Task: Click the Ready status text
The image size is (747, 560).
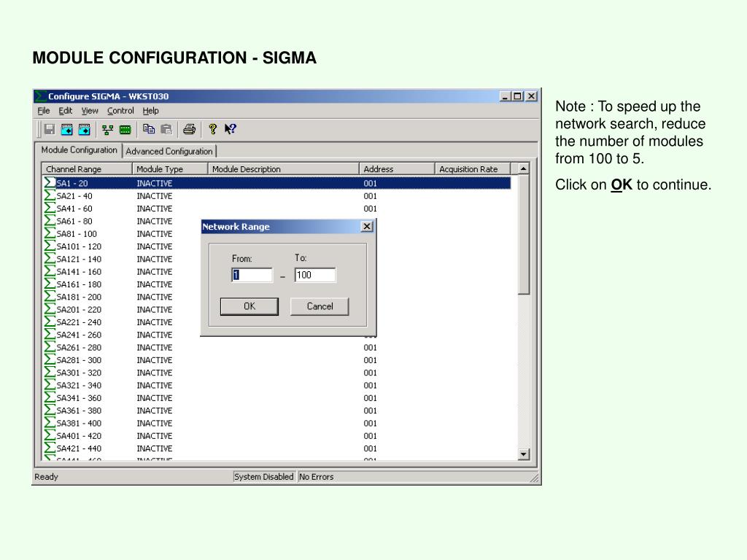Action: [46, 477]
